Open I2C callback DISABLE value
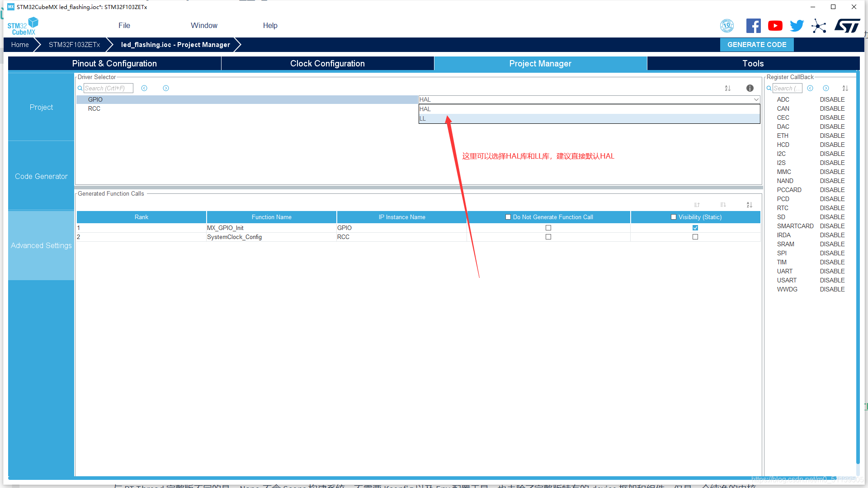 point(832,154)
